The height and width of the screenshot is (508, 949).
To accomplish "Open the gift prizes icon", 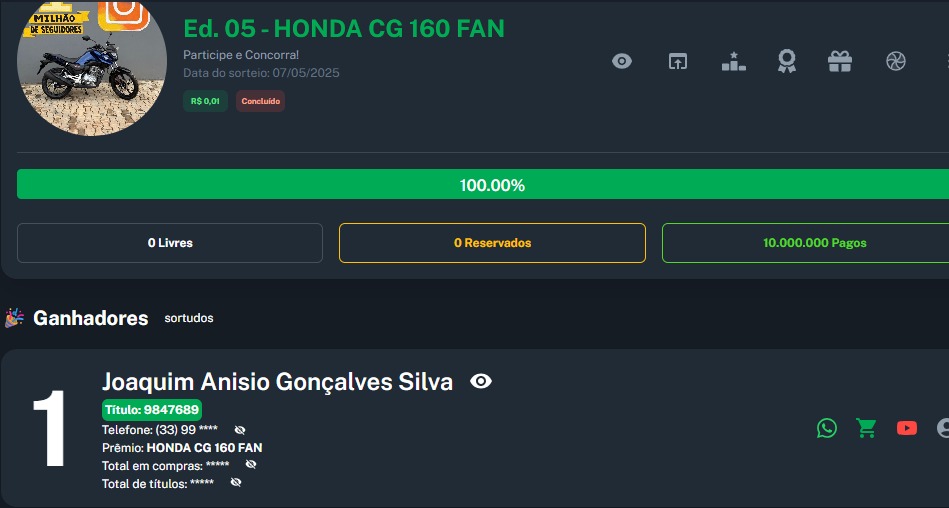I will [x=840, y=61].
